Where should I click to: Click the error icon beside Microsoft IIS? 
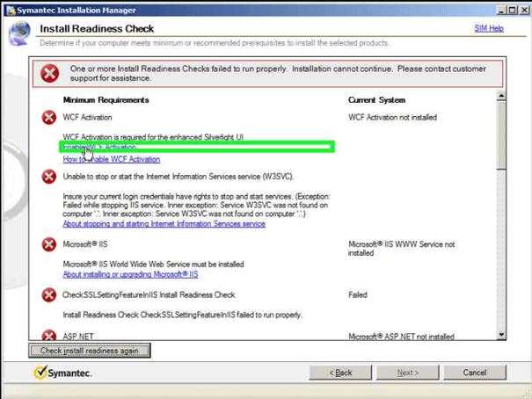(x=49, y=243)
